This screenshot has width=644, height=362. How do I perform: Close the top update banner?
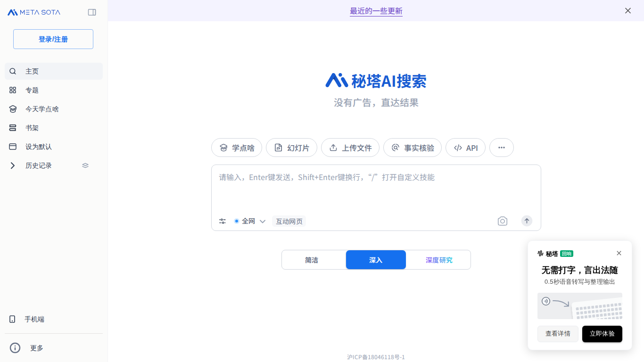(x=628, y=11)
